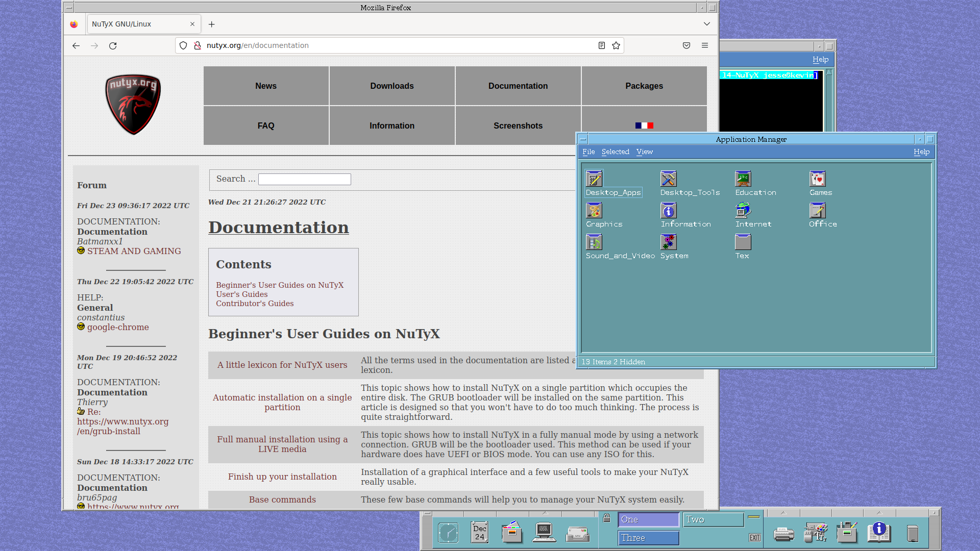Reload the nutyx.org page
The height and width of the screenshot is (551, 980).
(x=113, y=45)
